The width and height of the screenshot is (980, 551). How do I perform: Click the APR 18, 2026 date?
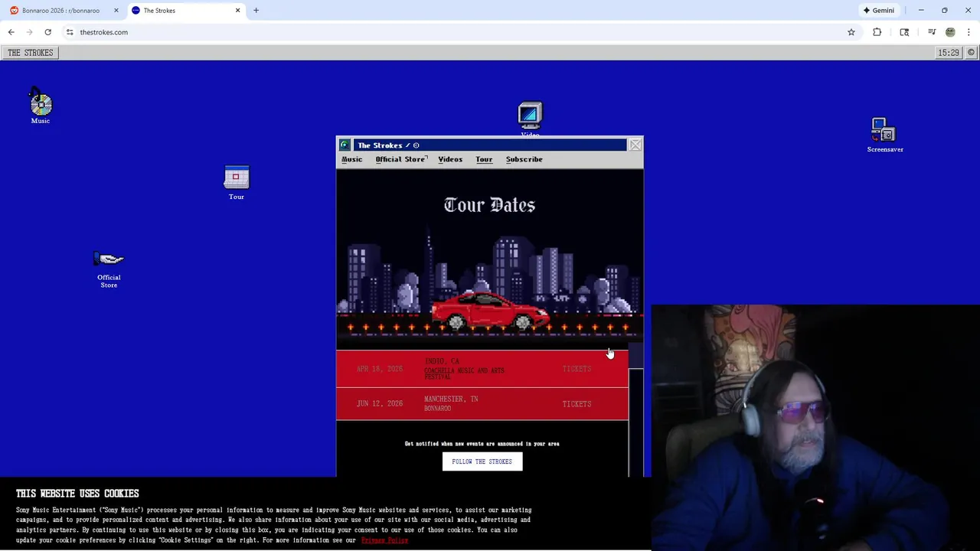379,369
